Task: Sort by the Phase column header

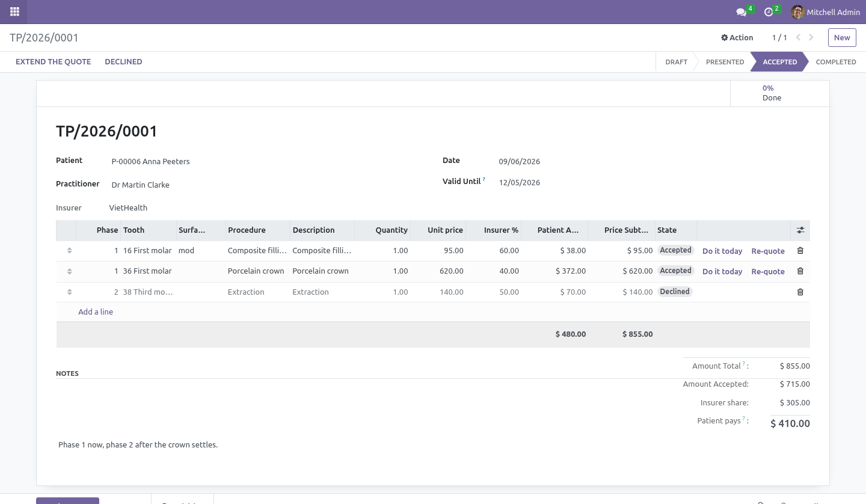Action: tap(99, 230)
